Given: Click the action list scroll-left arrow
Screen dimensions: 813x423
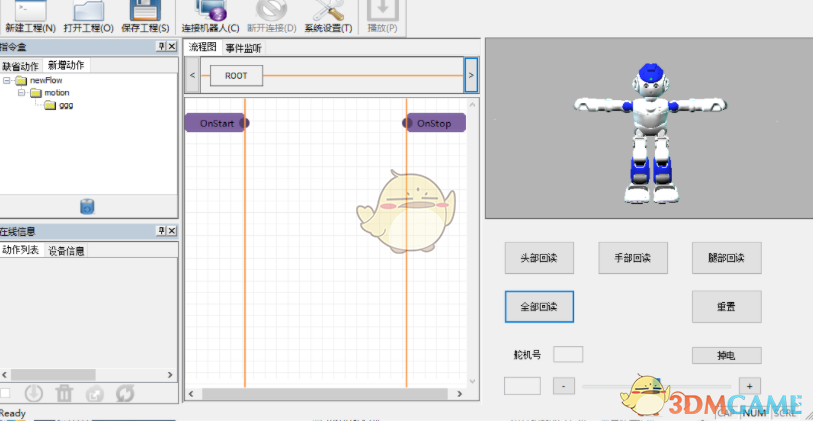Looking at the screenshot, I should click(x=5, y=374).
